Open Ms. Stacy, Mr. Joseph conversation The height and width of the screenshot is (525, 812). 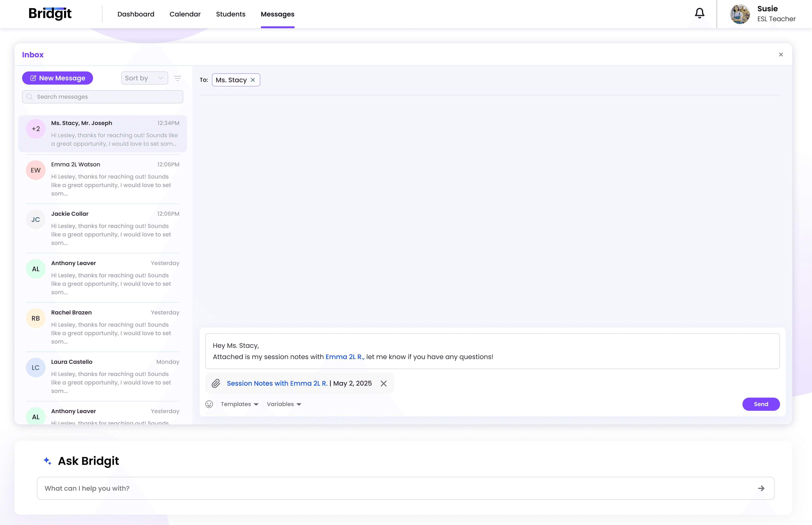(103, 134)
